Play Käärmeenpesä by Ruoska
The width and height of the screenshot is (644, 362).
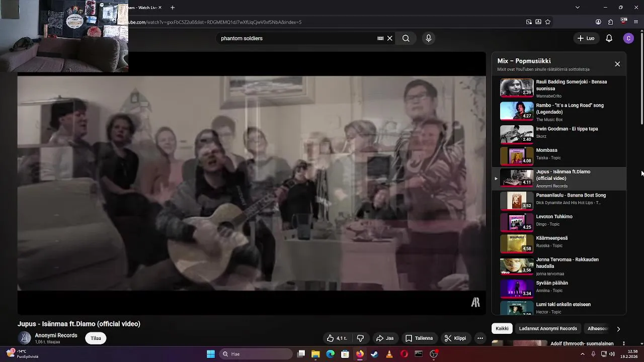(x=558, y=243)
